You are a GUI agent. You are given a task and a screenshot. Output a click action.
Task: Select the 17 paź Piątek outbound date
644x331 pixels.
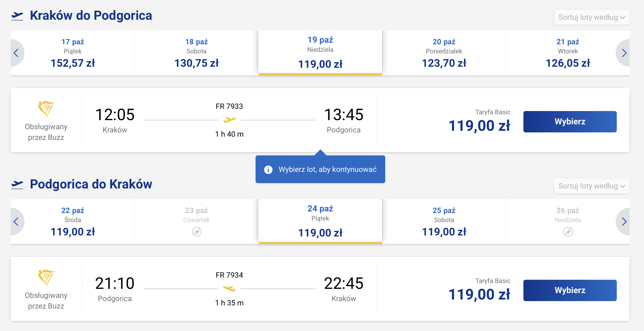point(73,53)
